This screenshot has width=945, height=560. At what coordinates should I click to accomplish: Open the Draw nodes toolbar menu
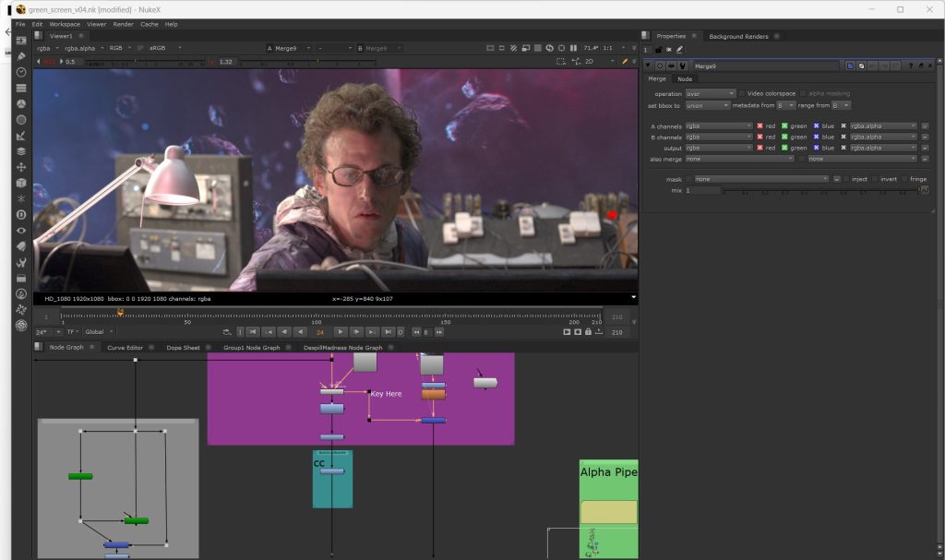coord(21,56)
